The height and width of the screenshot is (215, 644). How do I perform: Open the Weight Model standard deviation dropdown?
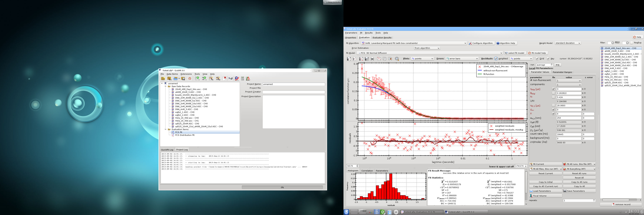click(x=567, y=43)
